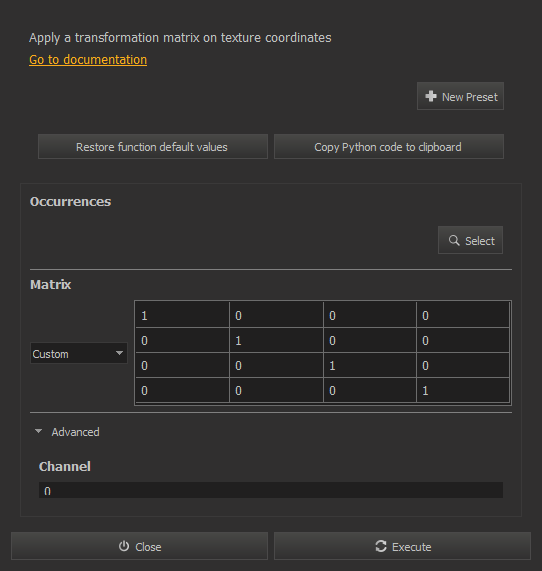Open the Go to documentation link
The image size is (542, 571).
tap(88, 59)
